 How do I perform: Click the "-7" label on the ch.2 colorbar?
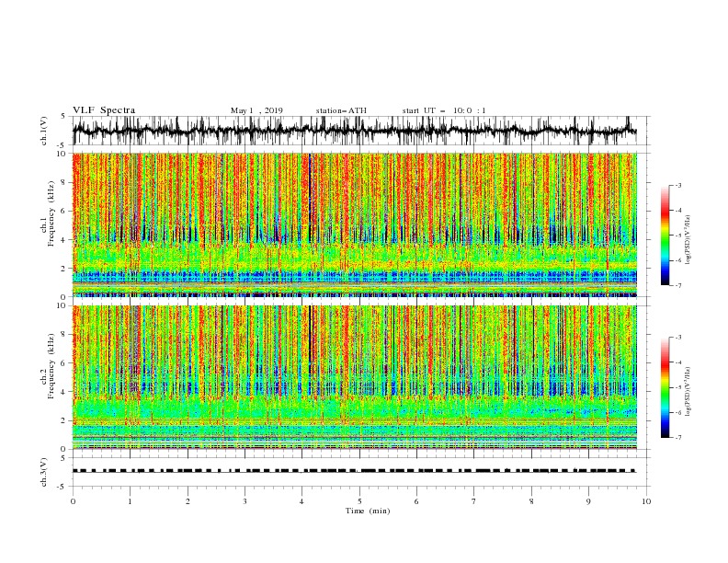[x=677, y=438]
